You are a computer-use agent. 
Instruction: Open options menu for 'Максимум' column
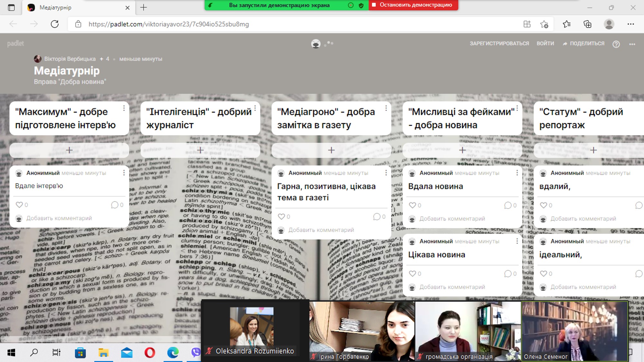[124, 108]
